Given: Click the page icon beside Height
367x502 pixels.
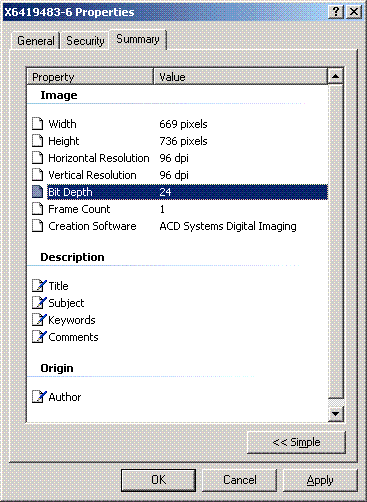Looking at the screenshot, I should tap(38, 141).
